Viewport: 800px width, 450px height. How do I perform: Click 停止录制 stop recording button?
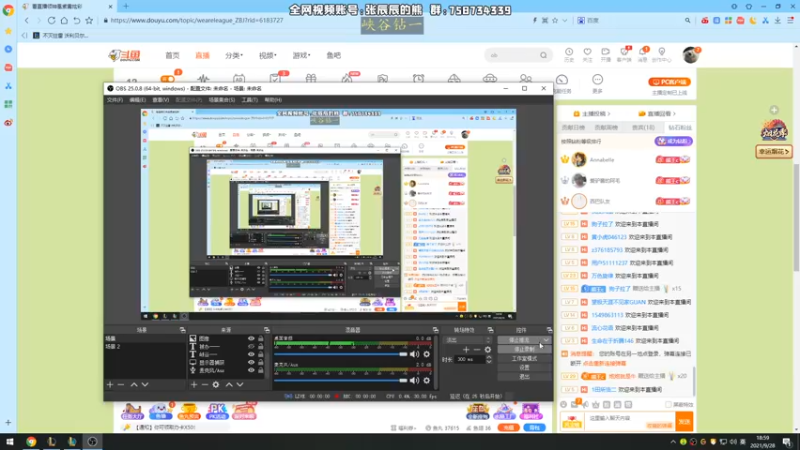tap(524, 349)
